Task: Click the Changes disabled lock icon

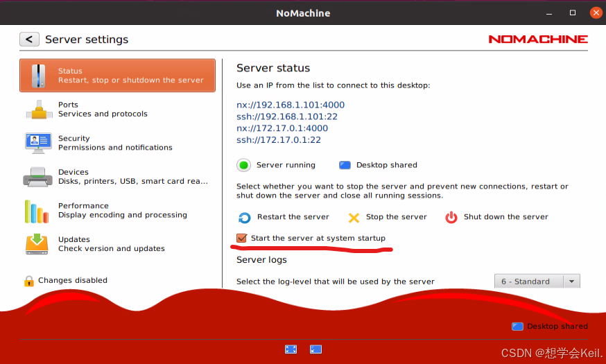Action: coord(29,281)
